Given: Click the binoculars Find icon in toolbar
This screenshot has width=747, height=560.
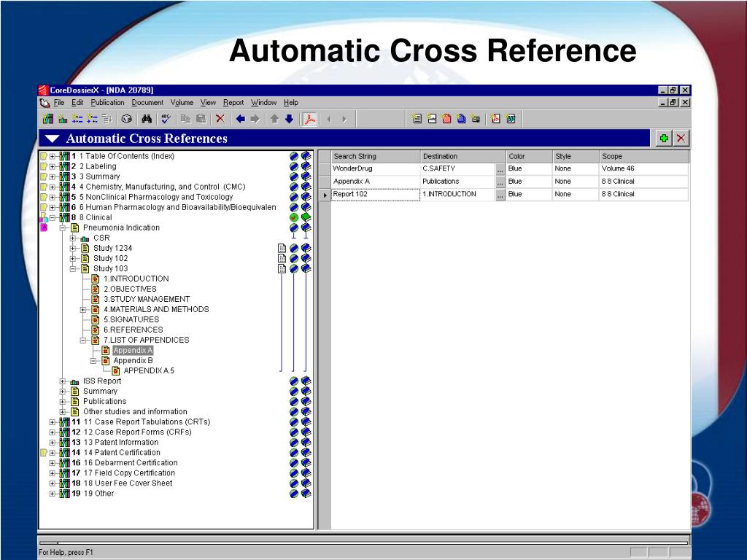Looking at the screenshot, I should (147, 119).
